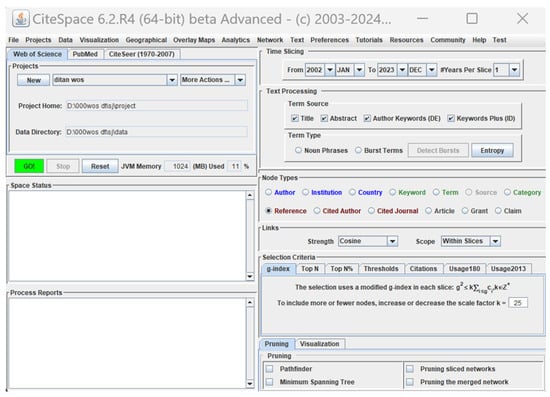Click the Detect Bursts button

pyautogui.click(x=438, y=150)
